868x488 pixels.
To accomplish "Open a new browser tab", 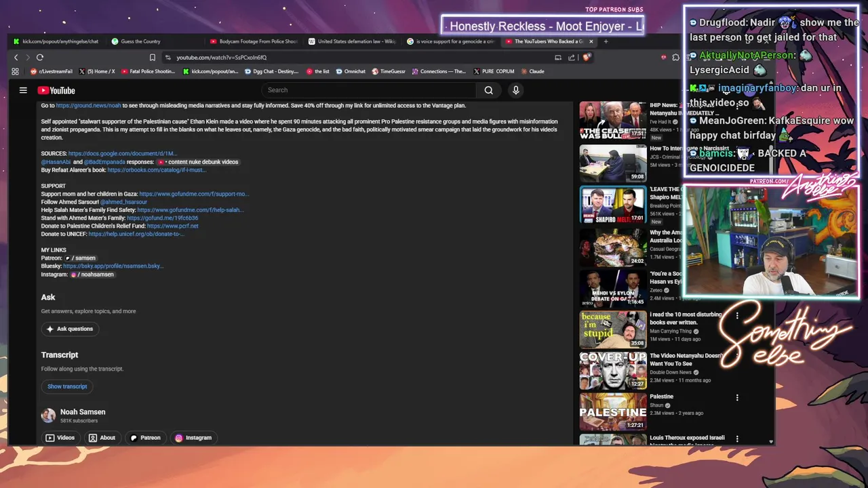I will tap(606, 41).
